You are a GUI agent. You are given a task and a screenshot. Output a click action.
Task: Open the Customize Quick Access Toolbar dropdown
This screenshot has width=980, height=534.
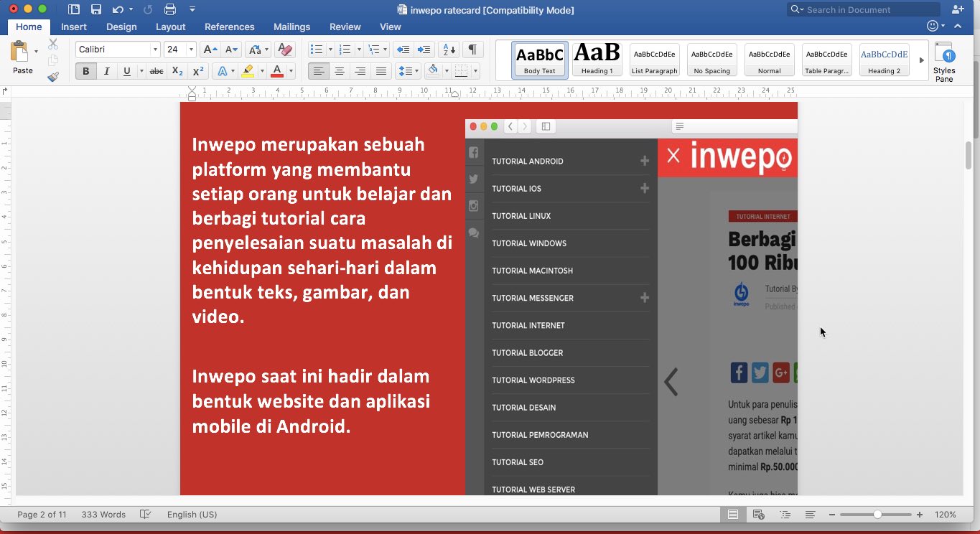(x=192, y=9)
